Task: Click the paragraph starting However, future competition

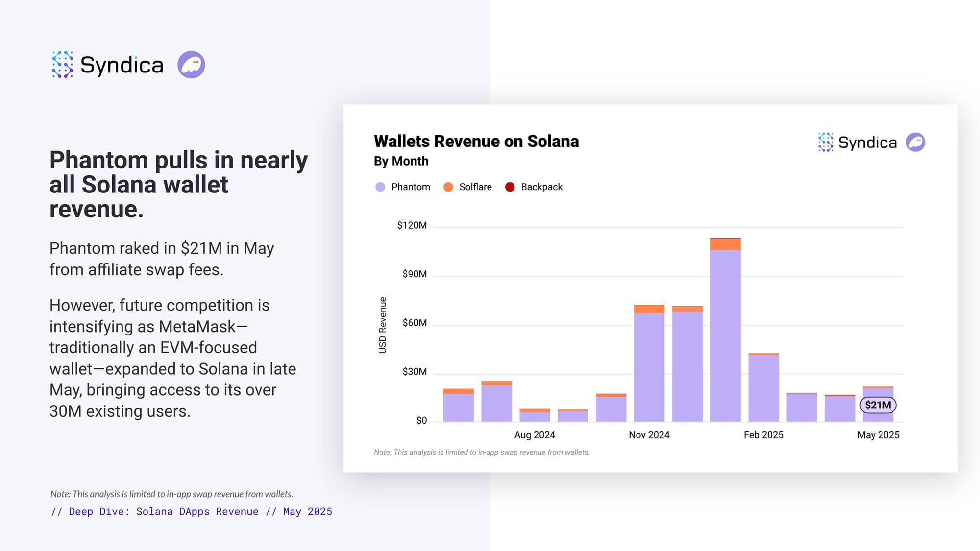Action: pyautogui.click(x=172, y=358)
